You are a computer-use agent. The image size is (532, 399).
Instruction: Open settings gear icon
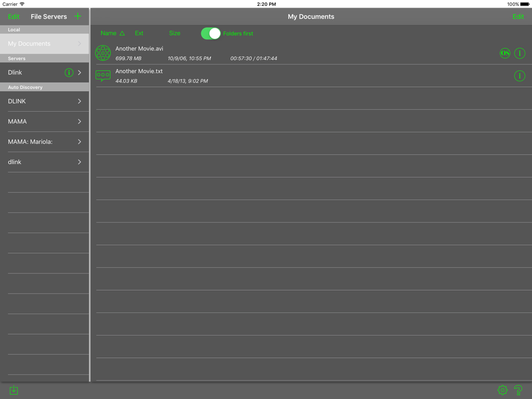pos(503,390)
